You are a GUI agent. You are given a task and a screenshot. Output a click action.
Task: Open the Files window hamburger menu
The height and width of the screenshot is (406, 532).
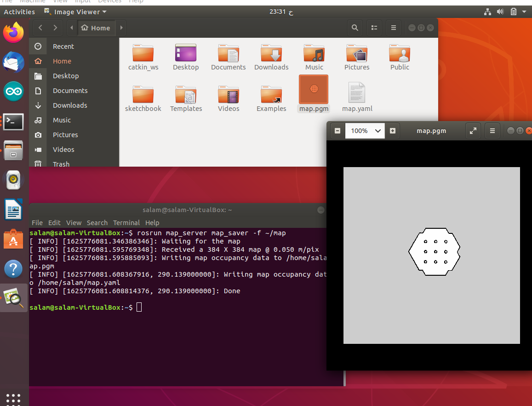pyautogui.click(x=393, y=28)
